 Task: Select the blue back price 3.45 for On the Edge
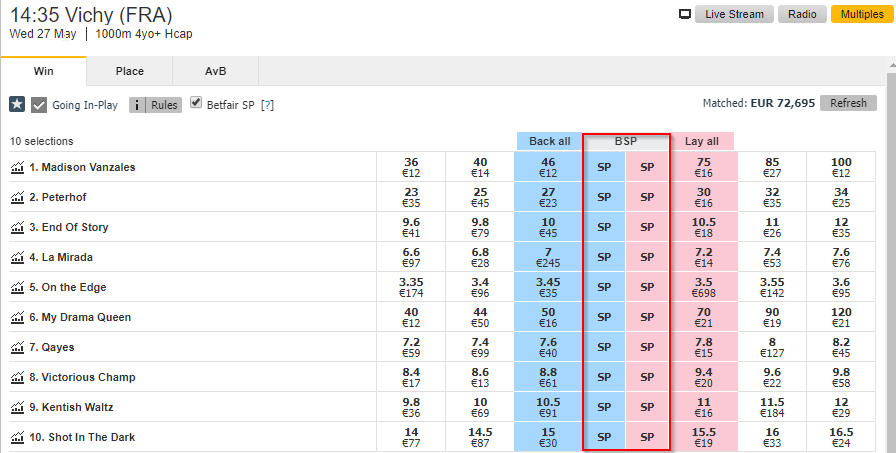click(548, 287)
